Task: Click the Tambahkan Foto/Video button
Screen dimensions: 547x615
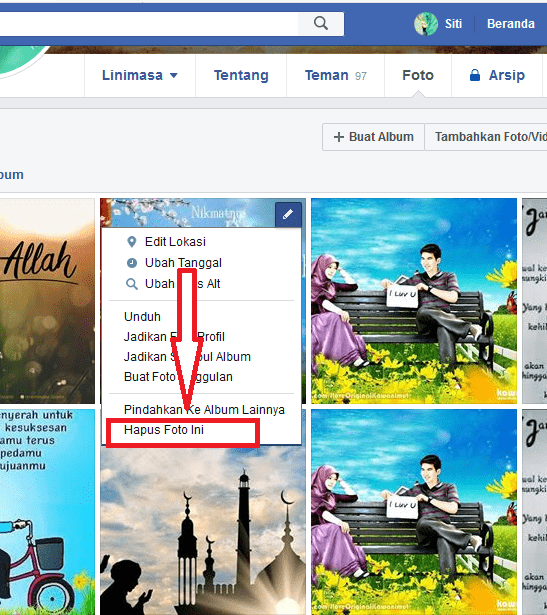Action: coord(486,137)
